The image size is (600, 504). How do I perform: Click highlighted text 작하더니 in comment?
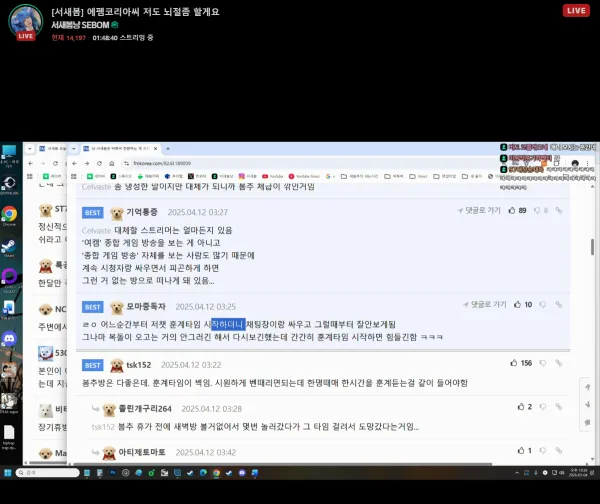[x=228, y=325]
